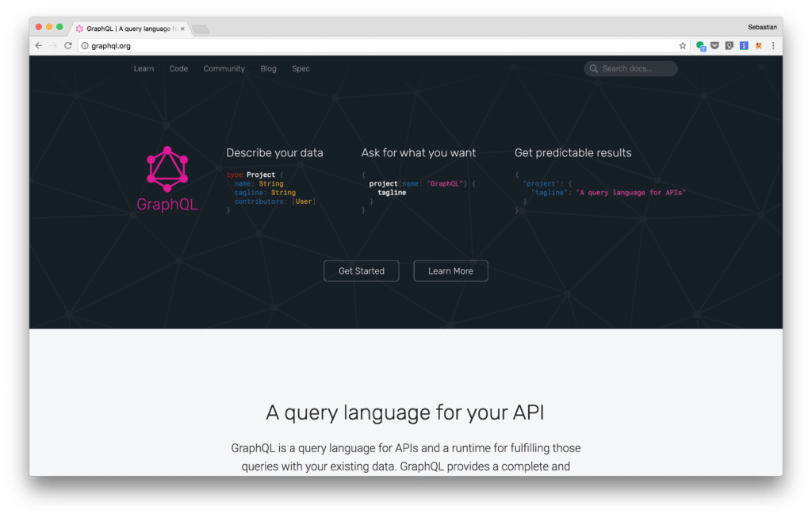Open the orange extension icon
812x518 pixels.
(758, 45)
